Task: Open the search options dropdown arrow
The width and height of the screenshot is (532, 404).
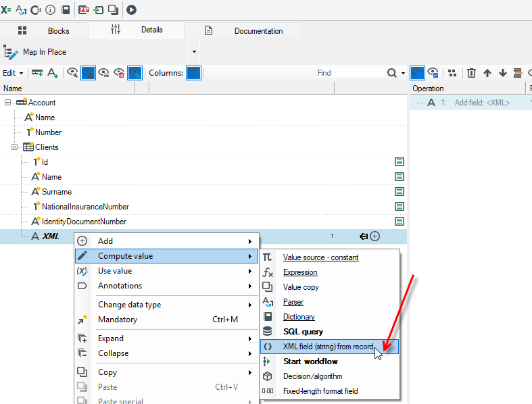Action: coord(403,73)
